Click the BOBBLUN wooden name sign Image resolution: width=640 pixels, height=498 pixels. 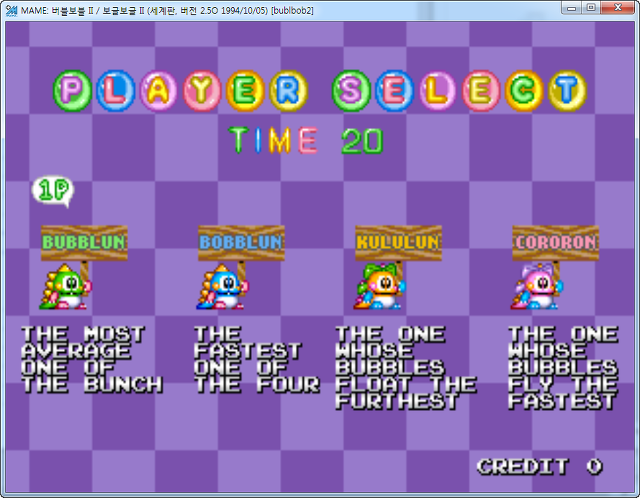click(241, 243)
